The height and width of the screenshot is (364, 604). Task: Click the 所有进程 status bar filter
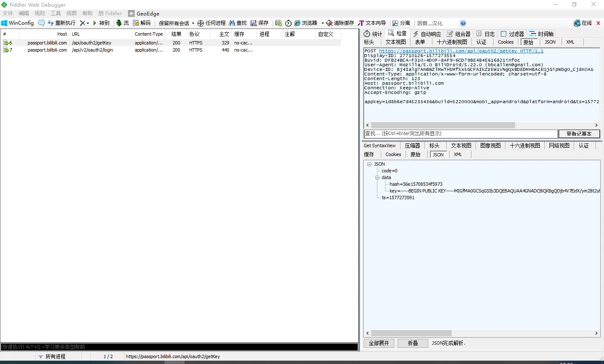(x=52, y=356)
